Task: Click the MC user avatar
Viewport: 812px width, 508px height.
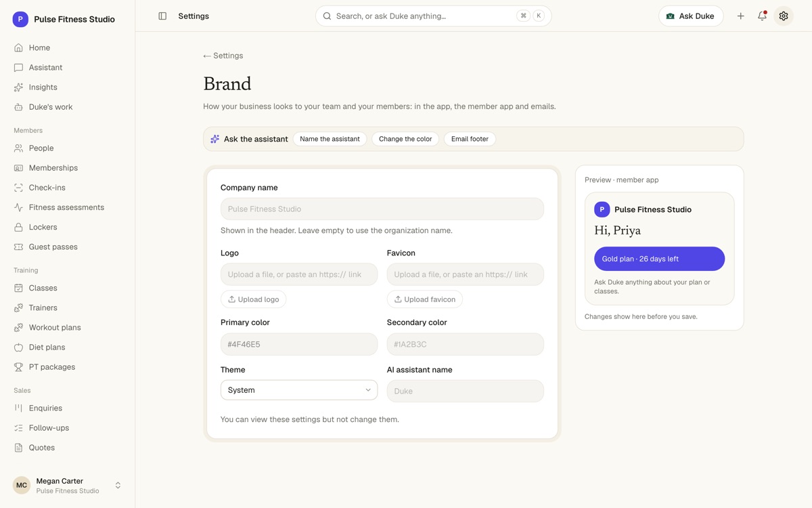Action: [22, 486]
